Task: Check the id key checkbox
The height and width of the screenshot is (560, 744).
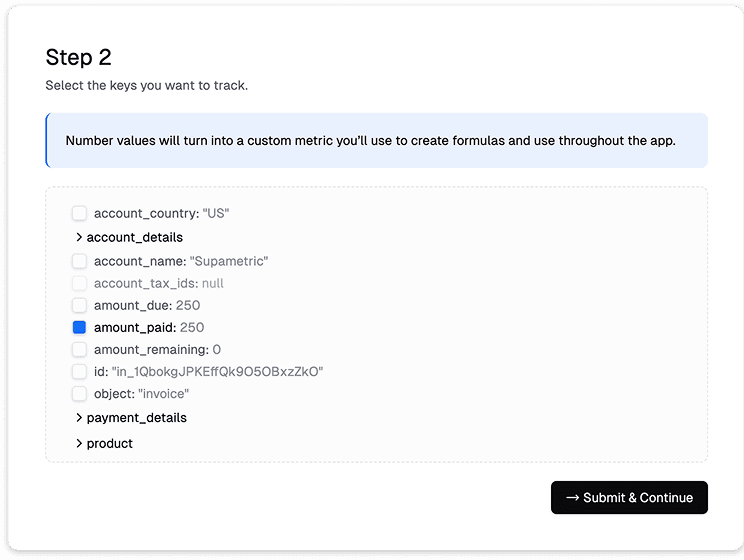Action: (x=79, y=371)
